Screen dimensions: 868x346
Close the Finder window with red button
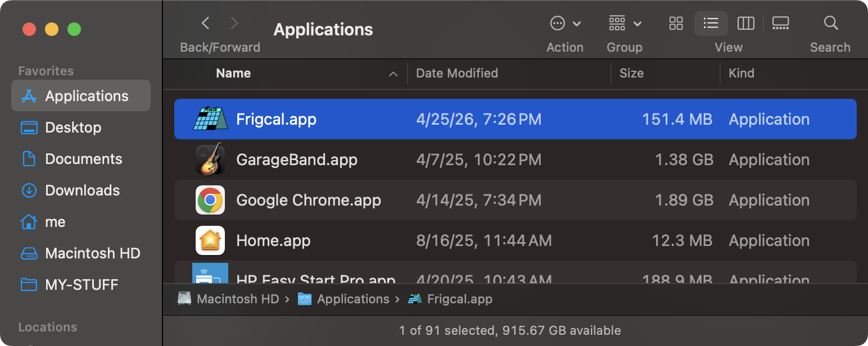point(29,29)
